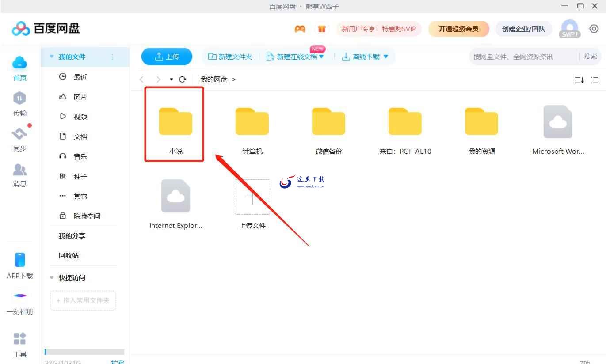The height and width of the screenshot is (364, 606).
Task: Click the 新用户专享 SVIP promo
Action: pos(379,29)
